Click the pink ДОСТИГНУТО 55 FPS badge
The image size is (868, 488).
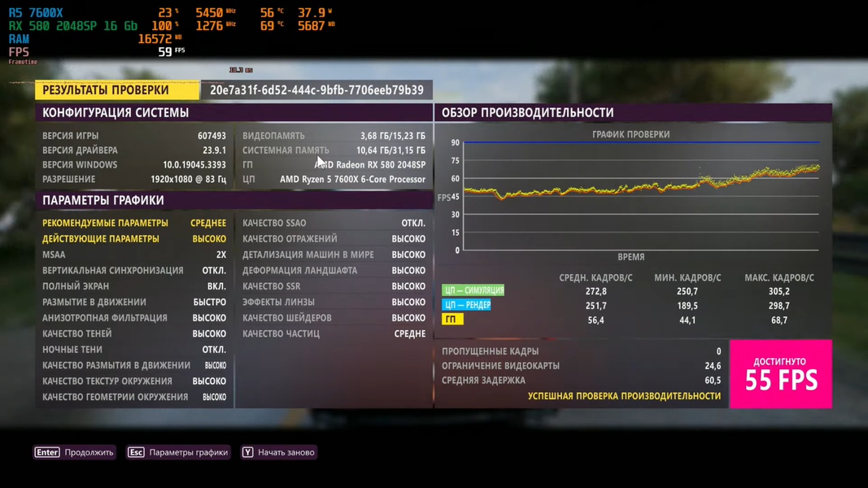[x=780, y=373]
